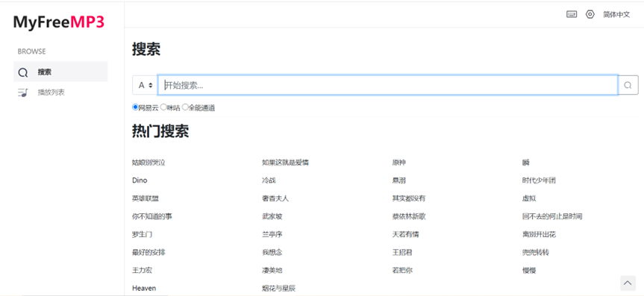This screenshot has width=644, height=296.
Task: Search hot keyword 最好的安排
Action: pyautogui.click(x=149, y=252)
